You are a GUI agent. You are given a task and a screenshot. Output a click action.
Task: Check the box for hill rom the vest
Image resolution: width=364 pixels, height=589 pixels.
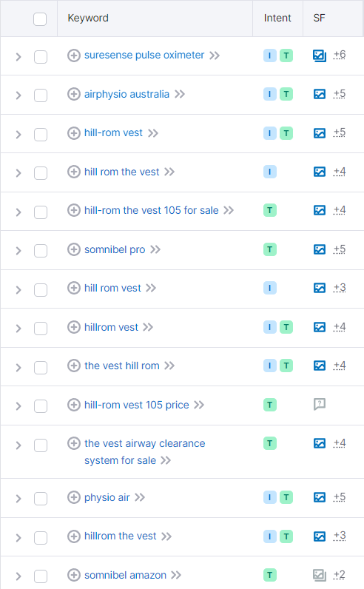41,173
